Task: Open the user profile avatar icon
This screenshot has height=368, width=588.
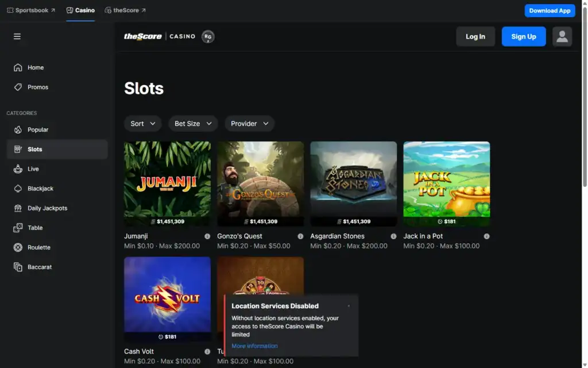Action: (562, 36)
